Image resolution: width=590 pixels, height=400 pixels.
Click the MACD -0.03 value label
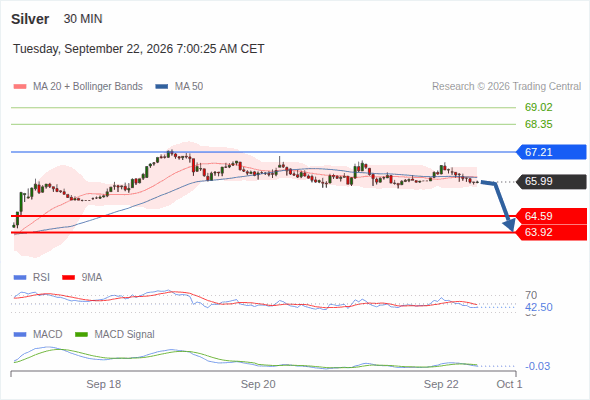pos(537,366)
